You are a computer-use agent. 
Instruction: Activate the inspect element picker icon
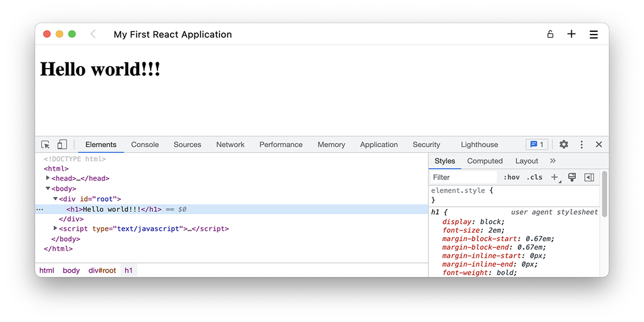[45, 145]
